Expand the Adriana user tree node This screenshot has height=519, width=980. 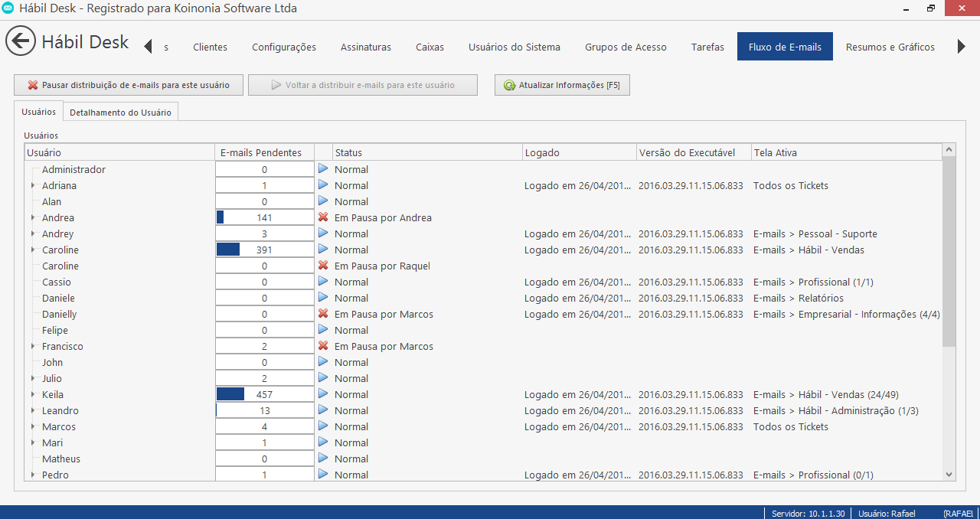tap(33, 186)
